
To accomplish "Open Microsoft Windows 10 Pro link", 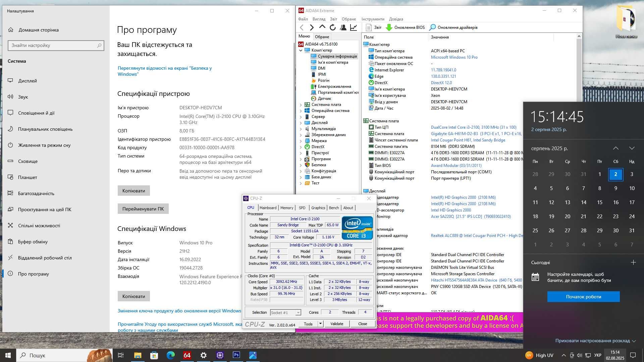I will (454, 57).
